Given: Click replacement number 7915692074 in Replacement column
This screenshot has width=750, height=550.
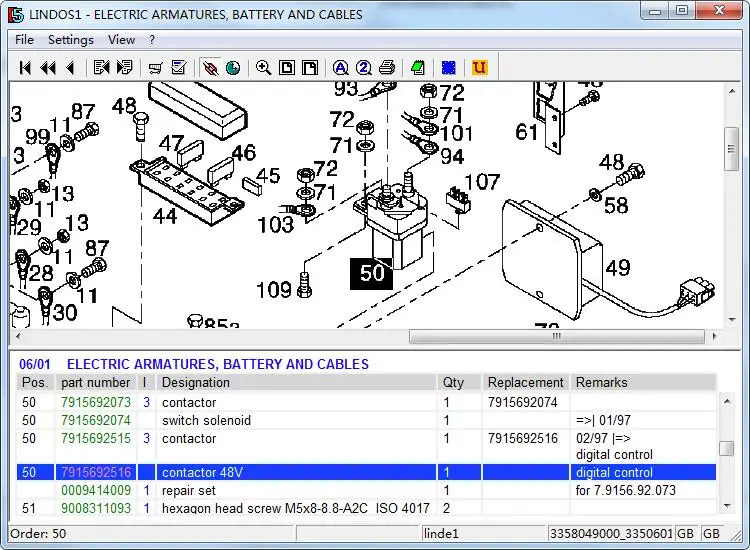Looking at the screenshot, I should coord(522,403).
